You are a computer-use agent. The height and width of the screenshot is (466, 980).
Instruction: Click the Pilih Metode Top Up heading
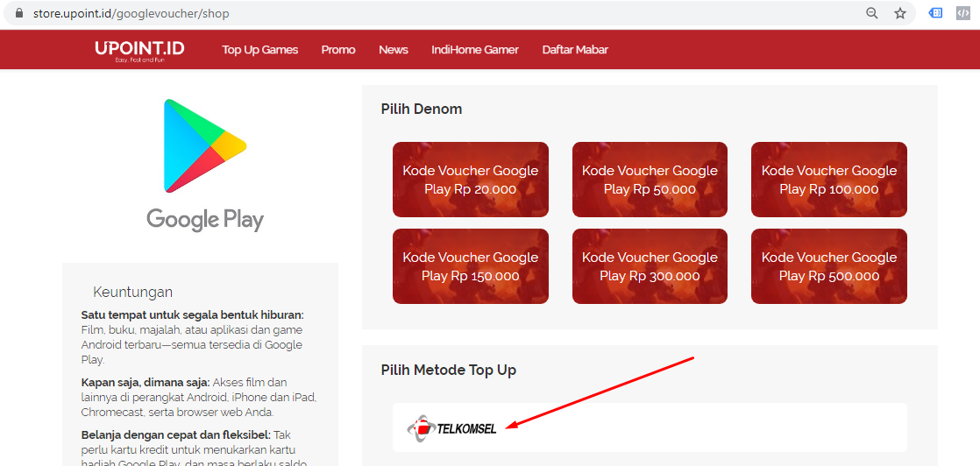pyautogui.click(x=449, y=370)
